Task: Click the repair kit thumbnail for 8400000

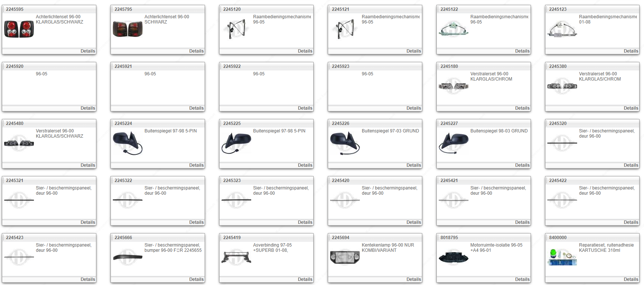Action: tap(562, 257)
